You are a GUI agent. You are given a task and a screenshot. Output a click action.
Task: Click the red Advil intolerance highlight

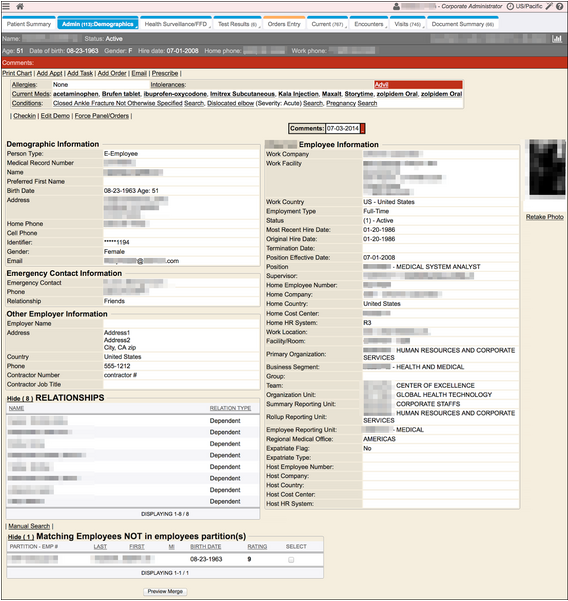pyautogui.click(x=418, y=85)
